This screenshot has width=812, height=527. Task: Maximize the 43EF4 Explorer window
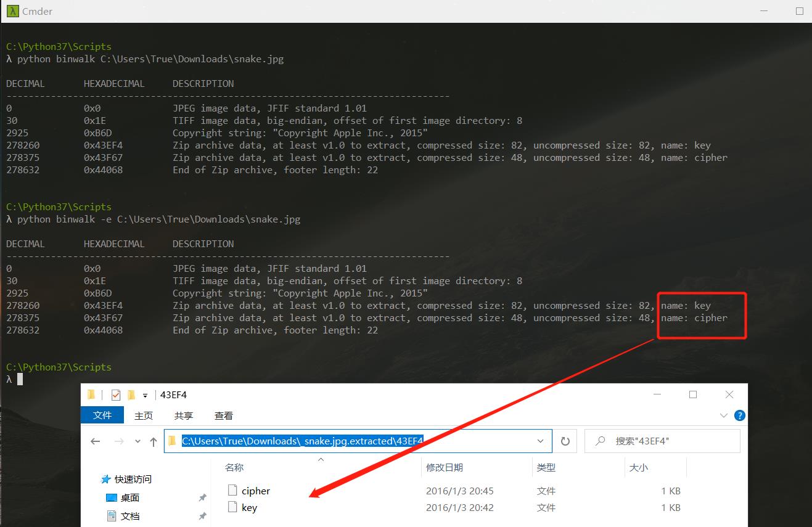[693, 395]
